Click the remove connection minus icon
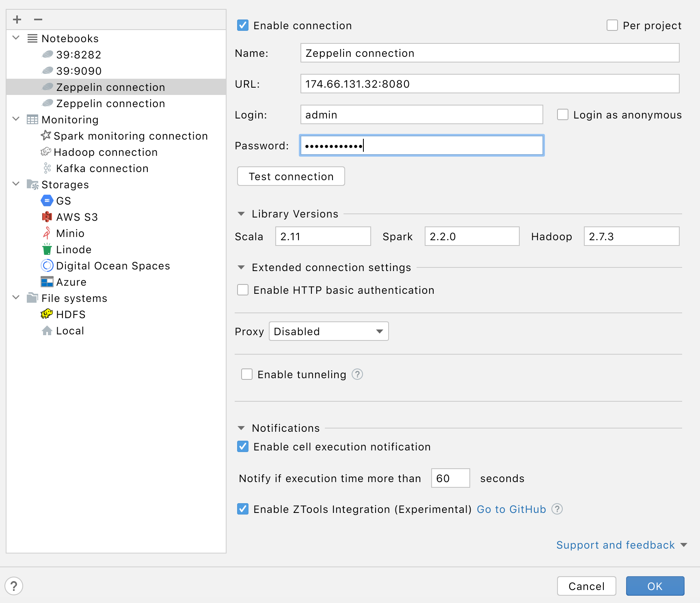 point(38,19)
